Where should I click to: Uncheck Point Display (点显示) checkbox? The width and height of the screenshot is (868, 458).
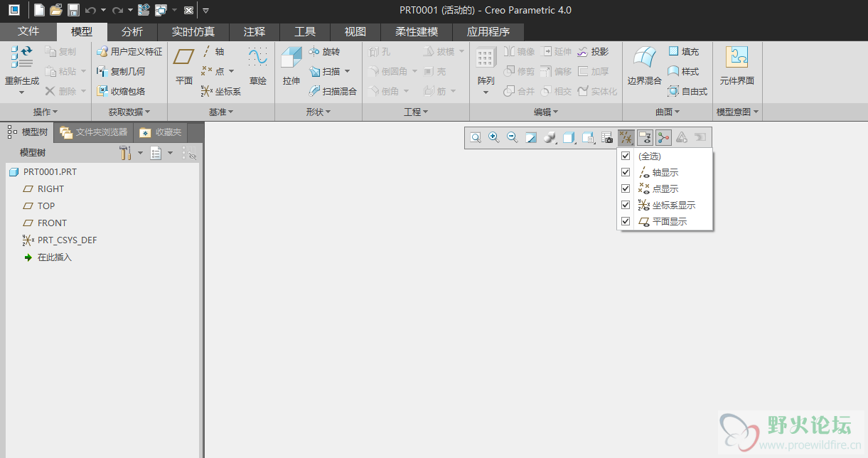[626, 188]
